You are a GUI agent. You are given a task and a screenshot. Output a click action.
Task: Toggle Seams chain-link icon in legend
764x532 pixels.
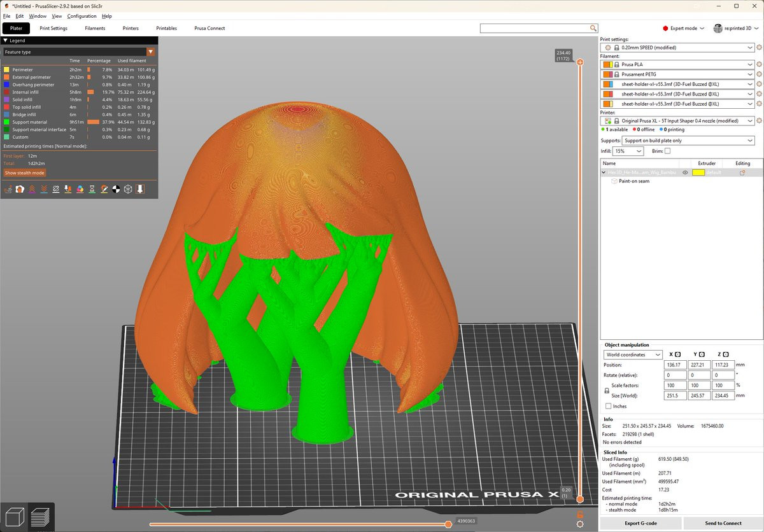pos(56,189)
